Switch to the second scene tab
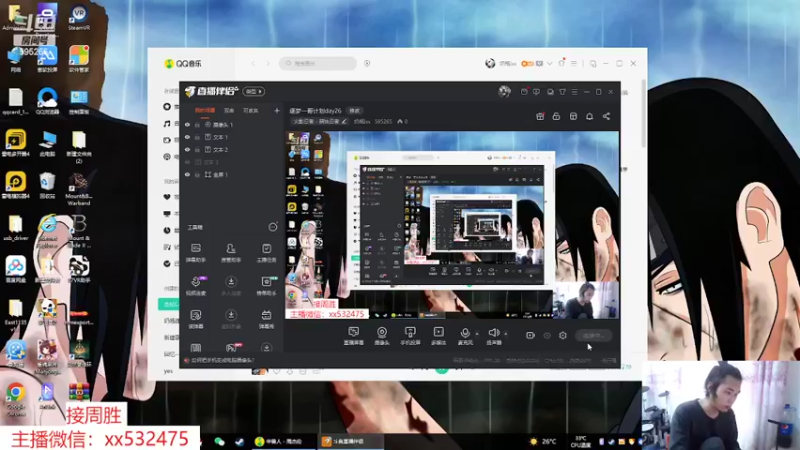 coord(229,110)
